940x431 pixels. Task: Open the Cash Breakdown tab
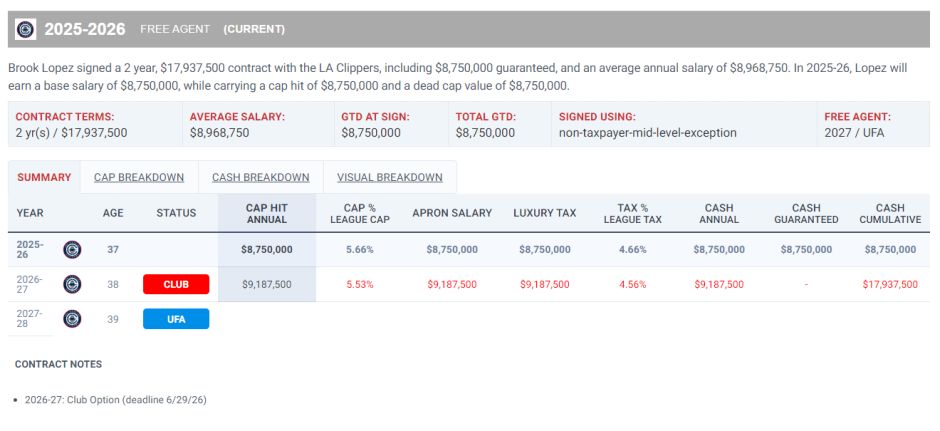(x=260, y=177)
